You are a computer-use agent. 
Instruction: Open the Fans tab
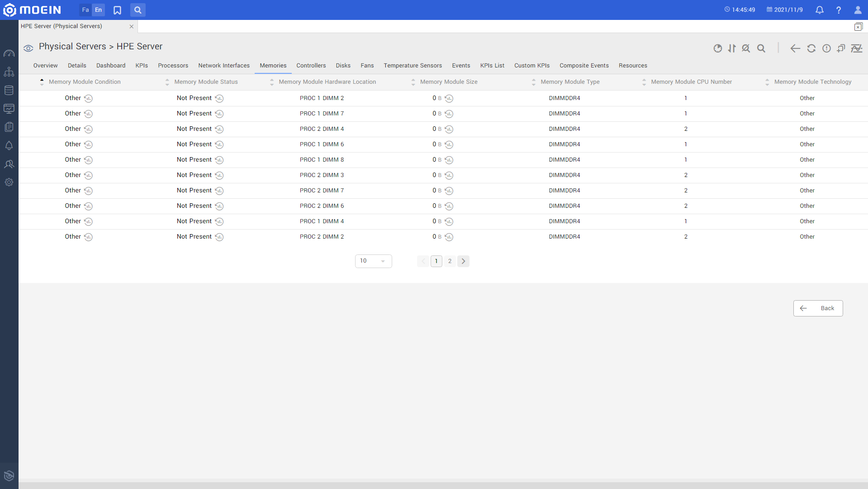(367, 66)
